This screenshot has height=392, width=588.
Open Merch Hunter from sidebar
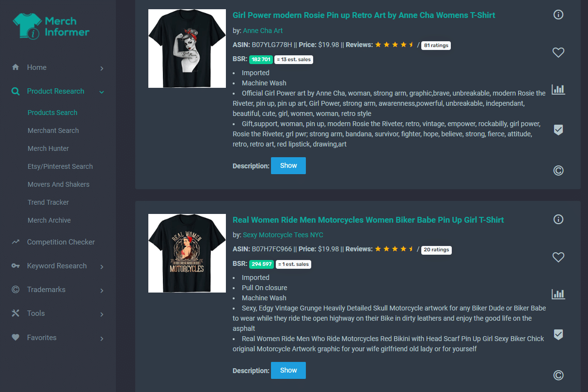[x=48, y=148]
